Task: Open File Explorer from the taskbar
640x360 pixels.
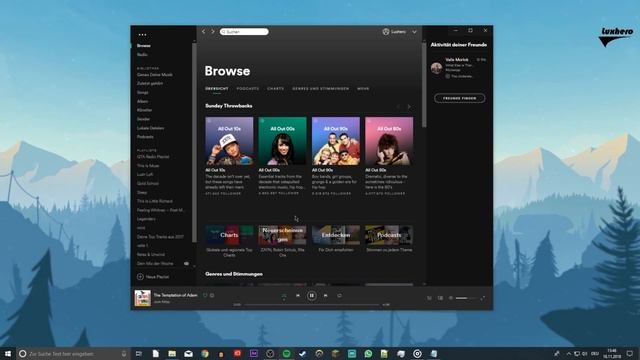Action: pos(172,353)
